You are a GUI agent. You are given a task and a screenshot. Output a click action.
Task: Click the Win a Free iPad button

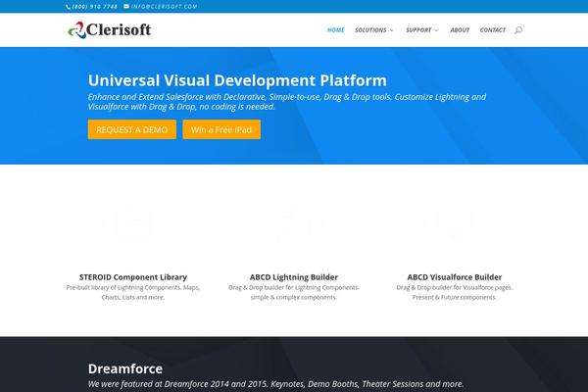pos(221,129)
